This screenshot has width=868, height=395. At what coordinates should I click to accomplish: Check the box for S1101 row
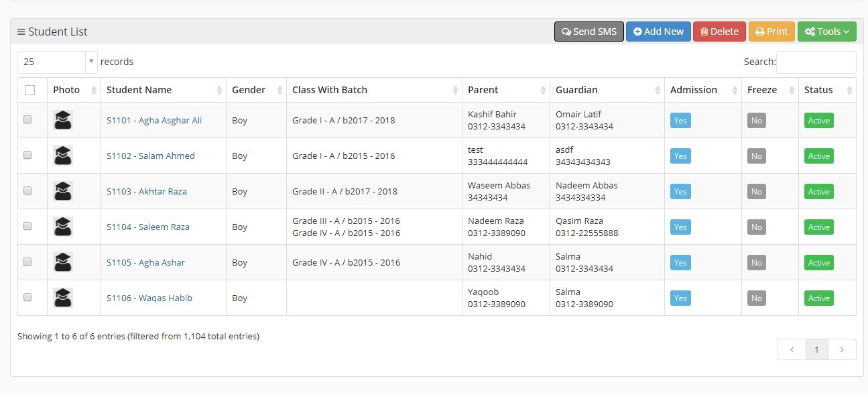tap(27, 119)
